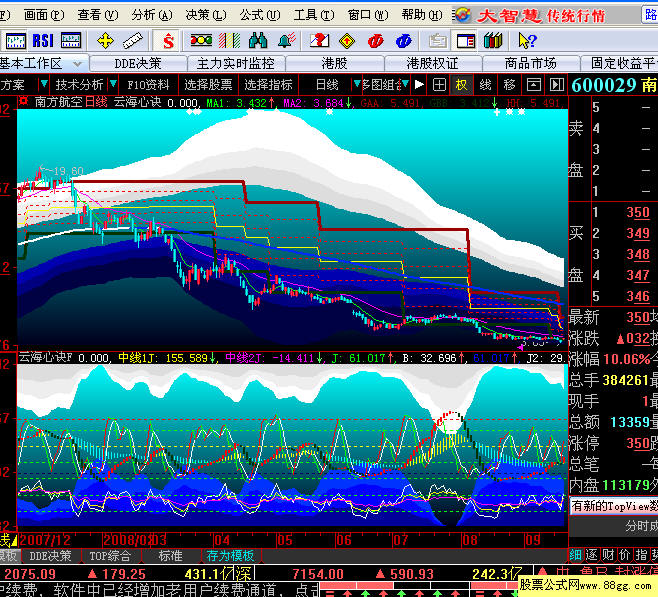Click the 有新的TopView notification bar
The width and height of the screenshot is (658, 597).
pos(614,506)
